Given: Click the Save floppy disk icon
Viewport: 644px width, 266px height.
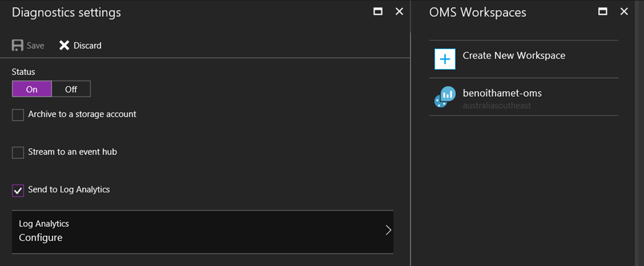Looking at the screenshot, I should [18, 45].
